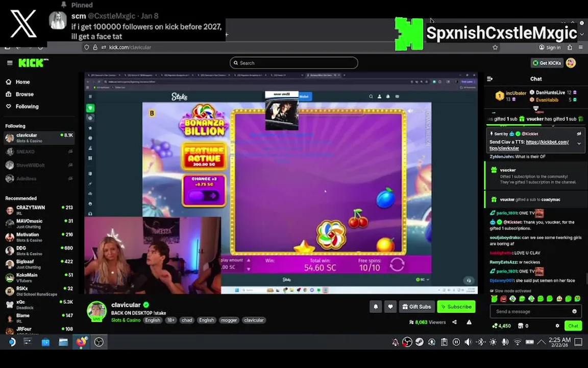Collapse chat with the arrow icon
The width and height of the screenshot is (588, 368).
(490, 79)
